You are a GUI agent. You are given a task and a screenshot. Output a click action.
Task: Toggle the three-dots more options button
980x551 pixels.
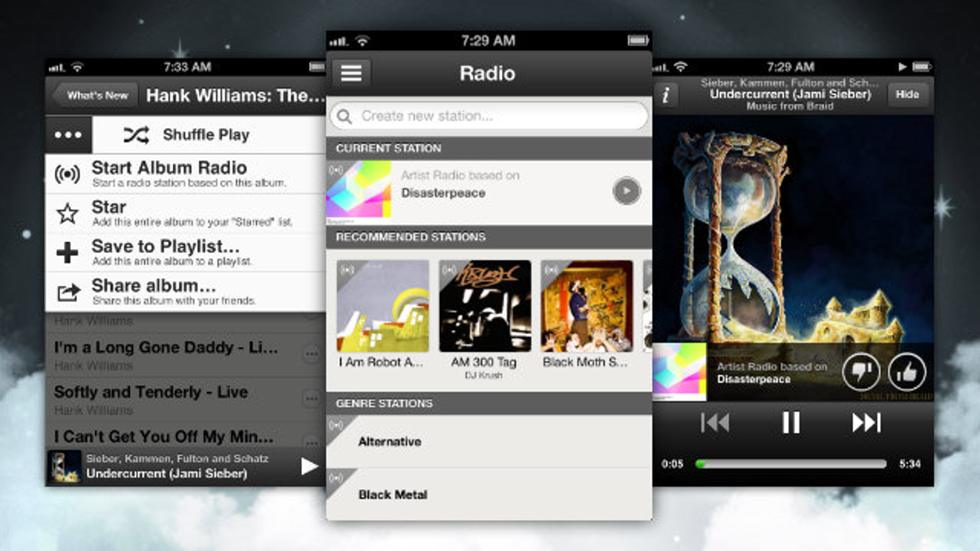(x=69, y=135)
